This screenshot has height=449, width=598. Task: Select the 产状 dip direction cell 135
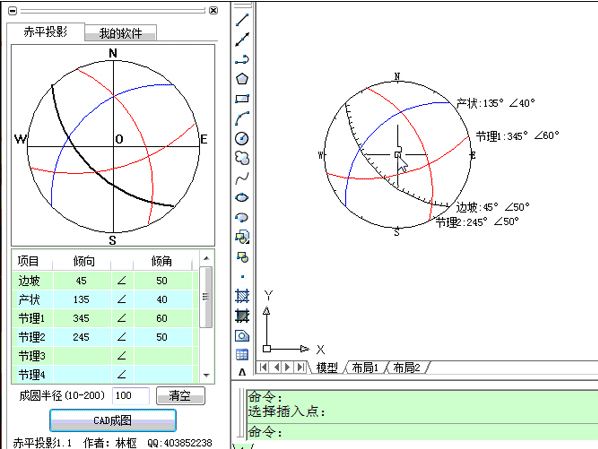82,299
